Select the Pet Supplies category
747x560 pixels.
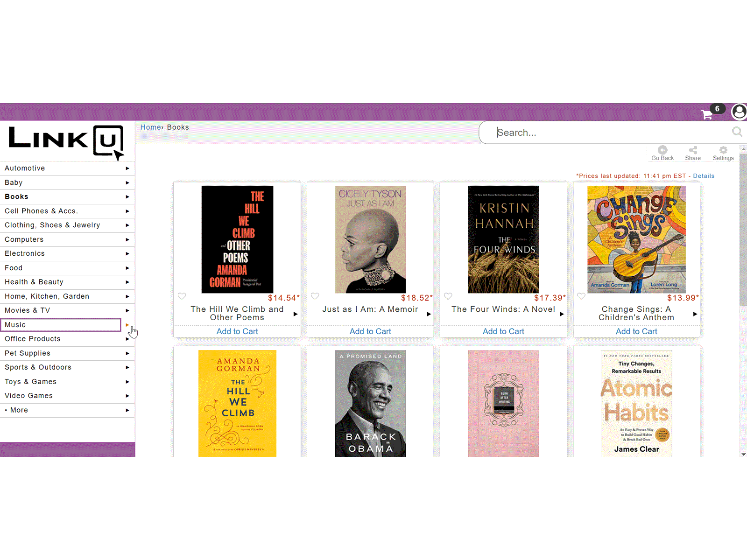click(x=28, y=353)
